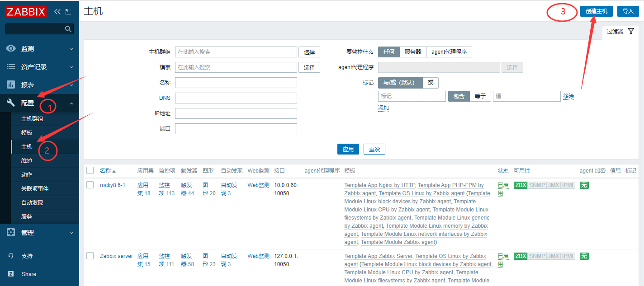This screenshot has width=644, height=286.
Task: Focus the 主机群组 search field
Action: click(x=236, y=52)
